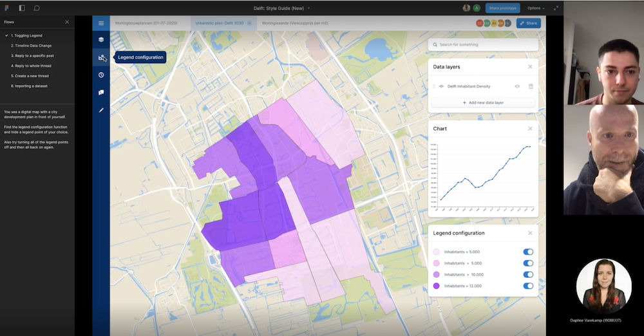Close the Flows panel
Screen dimensions: 644x336
[x=67, y=22]
